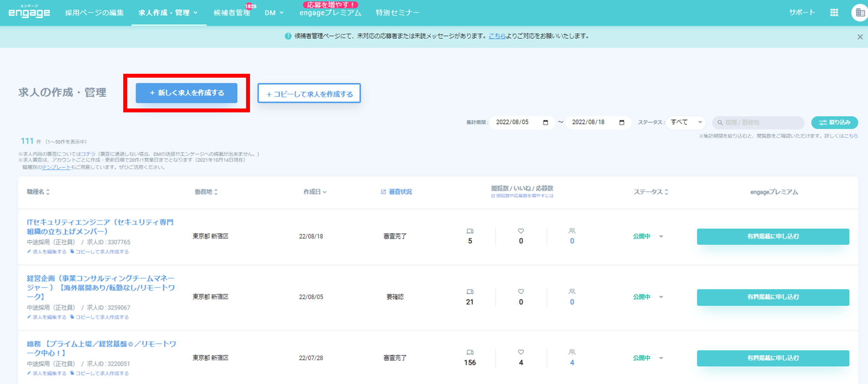868x384 pixels.
Task: Open engageプレミアム tab
Action: click(330, 13)
